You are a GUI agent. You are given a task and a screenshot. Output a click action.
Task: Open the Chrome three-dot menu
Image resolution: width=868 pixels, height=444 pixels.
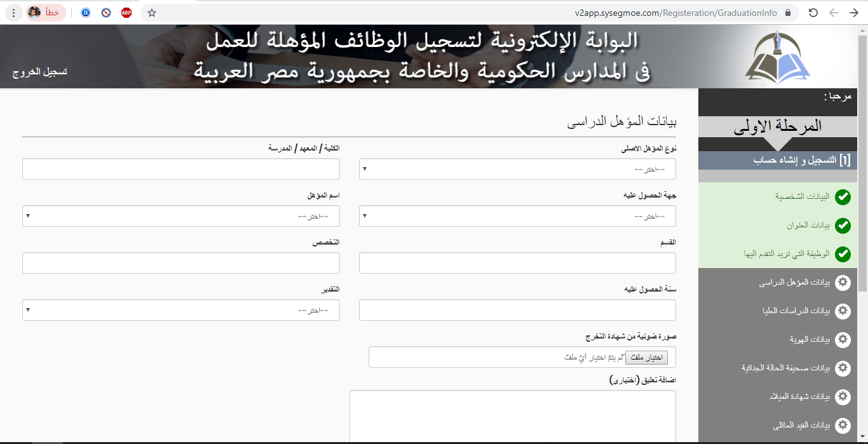[x=14, y=13]
